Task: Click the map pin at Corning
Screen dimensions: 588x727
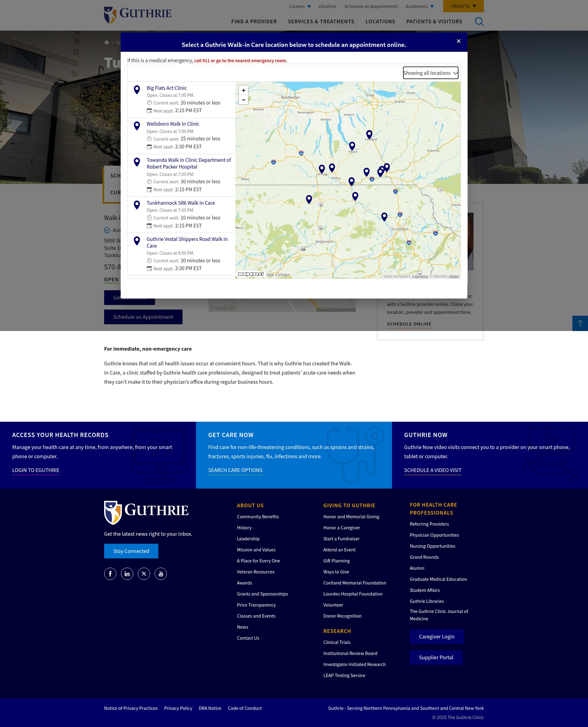Action: [322, 169]
